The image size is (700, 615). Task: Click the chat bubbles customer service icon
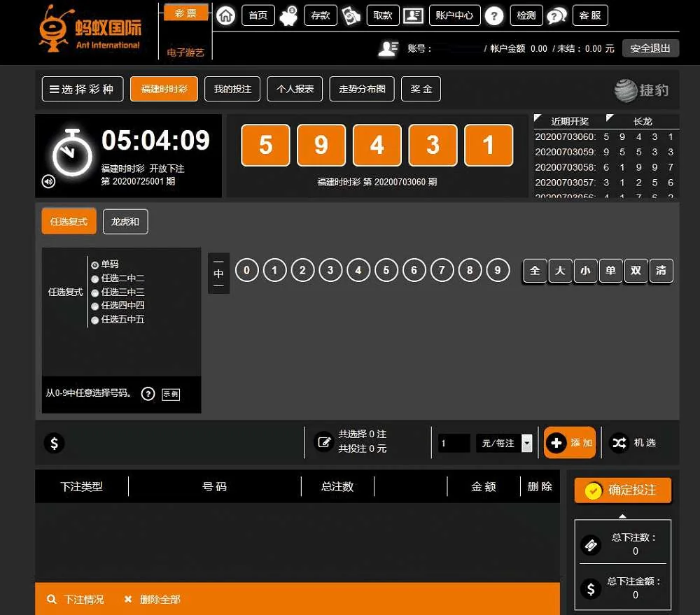(x=556, y=16)
